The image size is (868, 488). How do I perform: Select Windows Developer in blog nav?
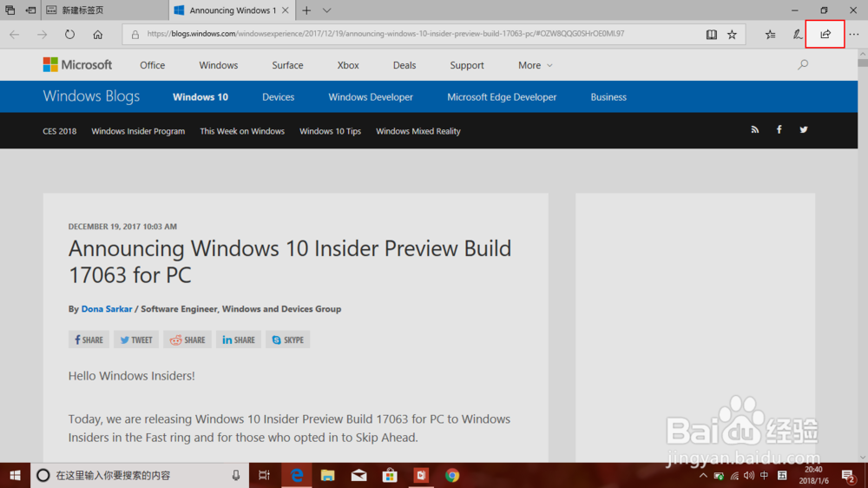coord(371,97)
